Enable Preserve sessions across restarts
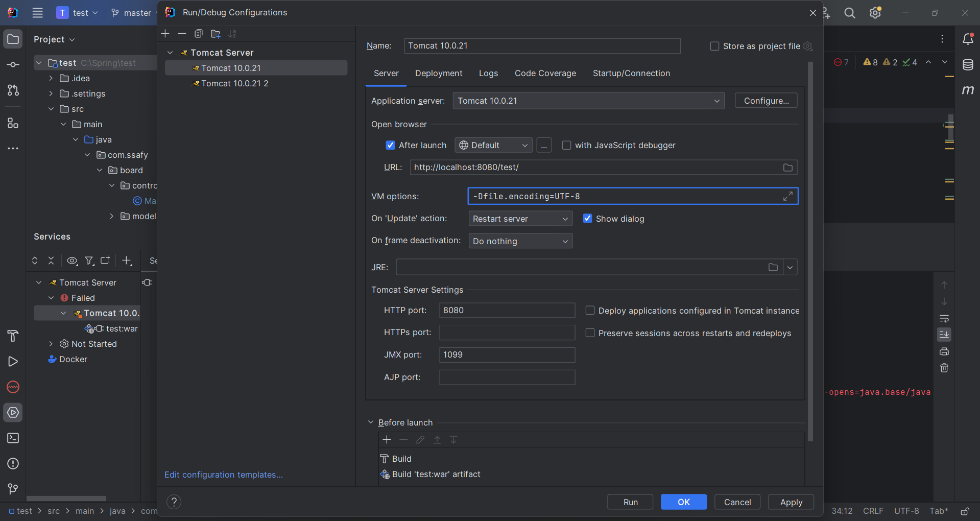The height and width of the screenshot is (521, 980). point(590,333)
